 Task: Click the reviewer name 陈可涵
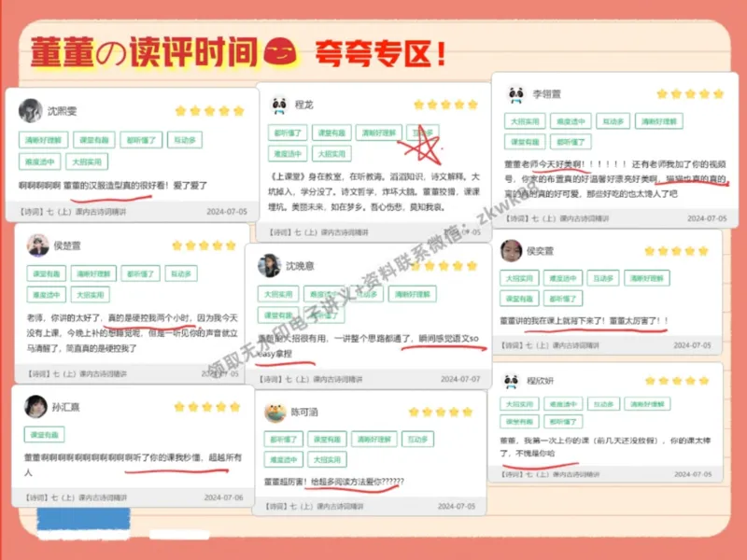pos(304,413)
